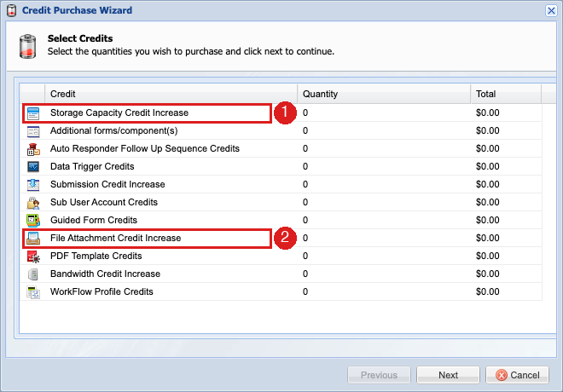The image size is (563, 392).
Task: Click the $0.00 total for Storage Capacity
Action: [x=488, y=113]
